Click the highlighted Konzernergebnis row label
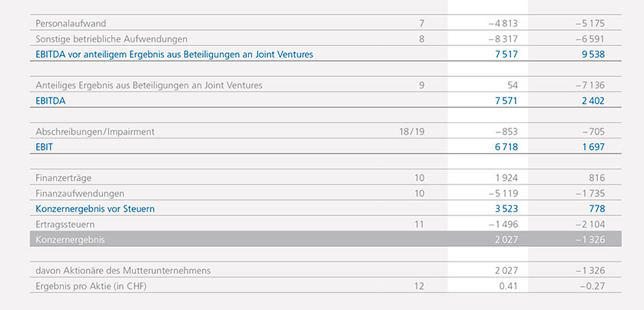Viewport: 644px width, 310px height. point(71,240)
